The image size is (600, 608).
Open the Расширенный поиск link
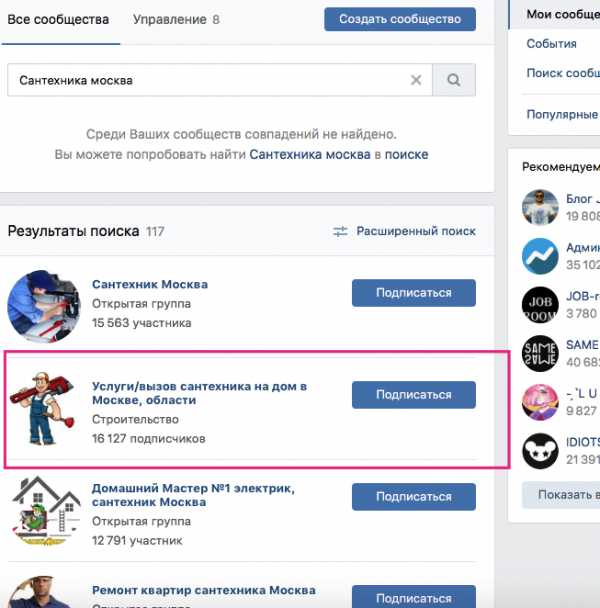[x=416, y=231]
